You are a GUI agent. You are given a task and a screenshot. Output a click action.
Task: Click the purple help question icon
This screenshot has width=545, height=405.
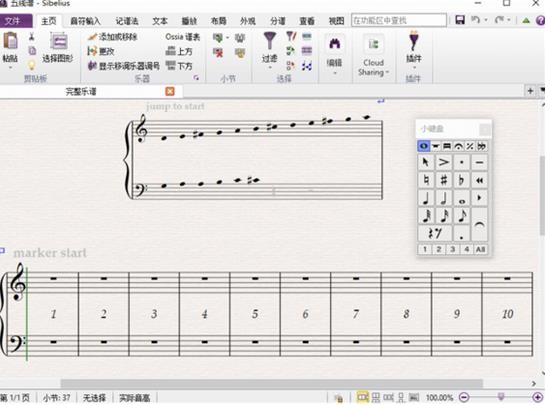pyautogui.click(x=540, y=21)
